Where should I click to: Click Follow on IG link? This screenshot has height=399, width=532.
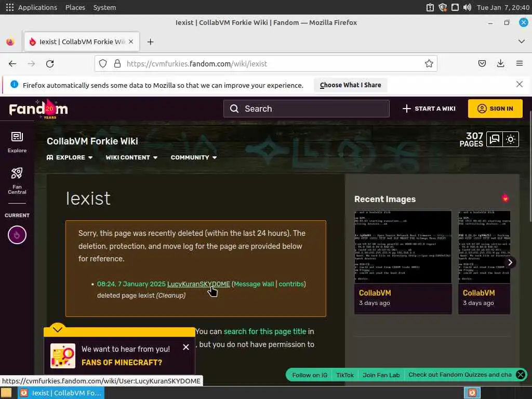click(310, 375)
